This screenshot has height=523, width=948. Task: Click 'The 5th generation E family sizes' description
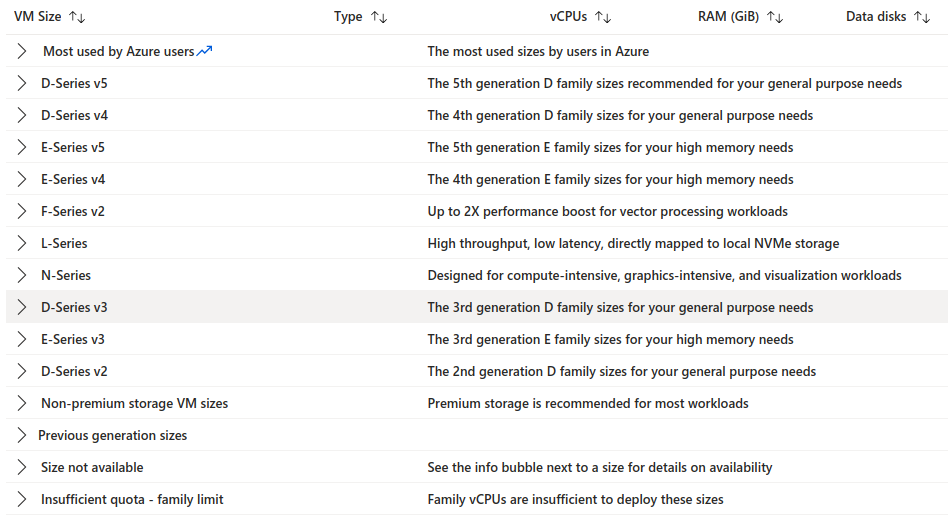pos(610,148)
